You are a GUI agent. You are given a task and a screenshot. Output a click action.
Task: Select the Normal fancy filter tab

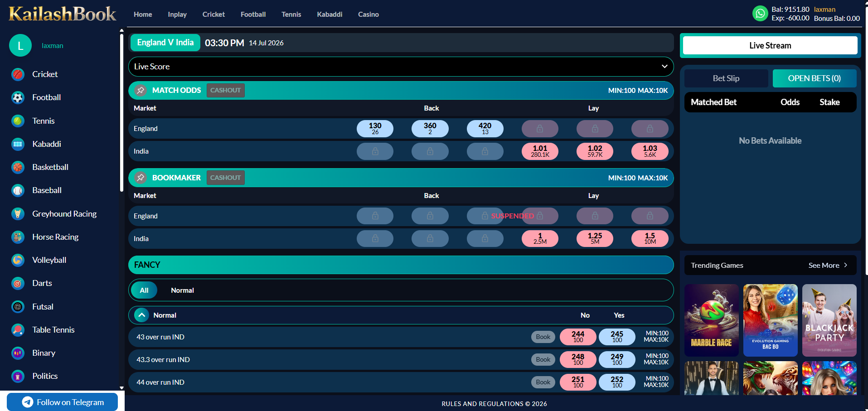click(x=182, y=290)
